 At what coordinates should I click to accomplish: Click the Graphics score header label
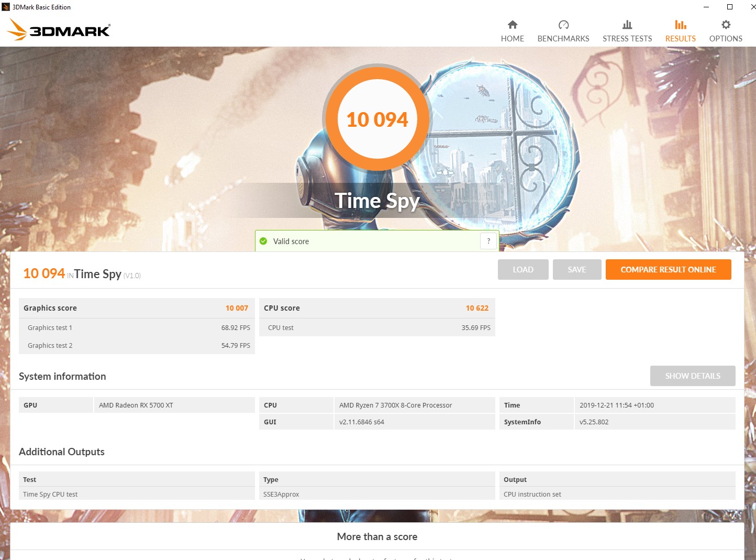click(50, 308)
